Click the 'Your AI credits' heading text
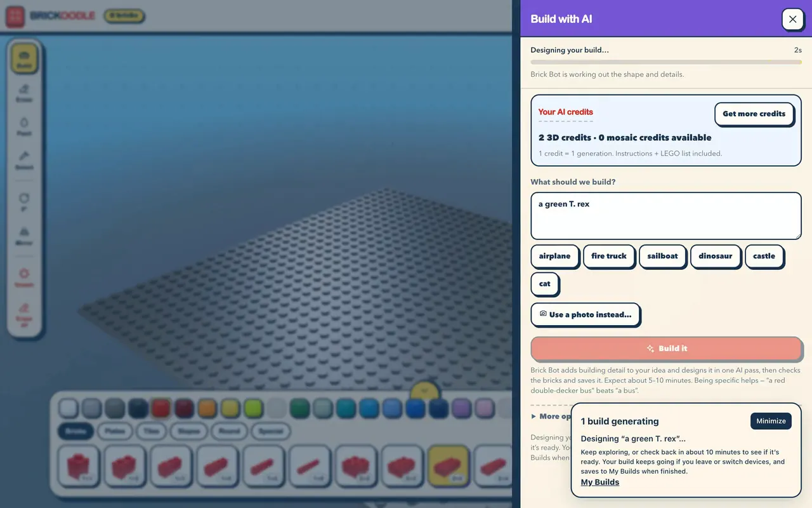Viewport: 812px width, 508px height. [566, 112]
